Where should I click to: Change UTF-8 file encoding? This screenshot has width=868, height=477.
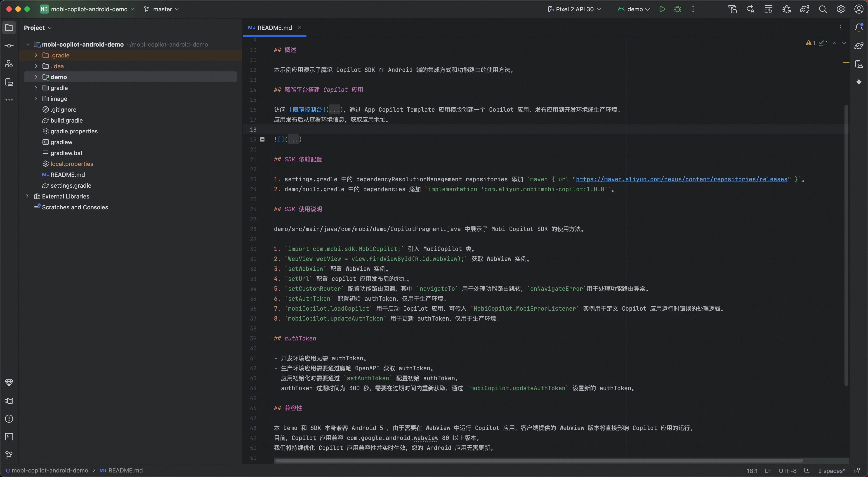pos(788,471)
